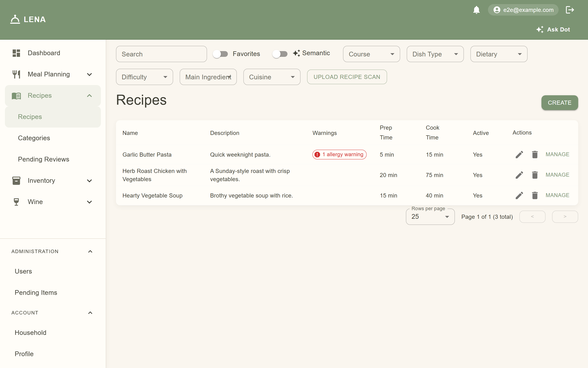This screenshot has height=368, width=588.
Task: Go to Dashboard
Action: tap(53, 53)
